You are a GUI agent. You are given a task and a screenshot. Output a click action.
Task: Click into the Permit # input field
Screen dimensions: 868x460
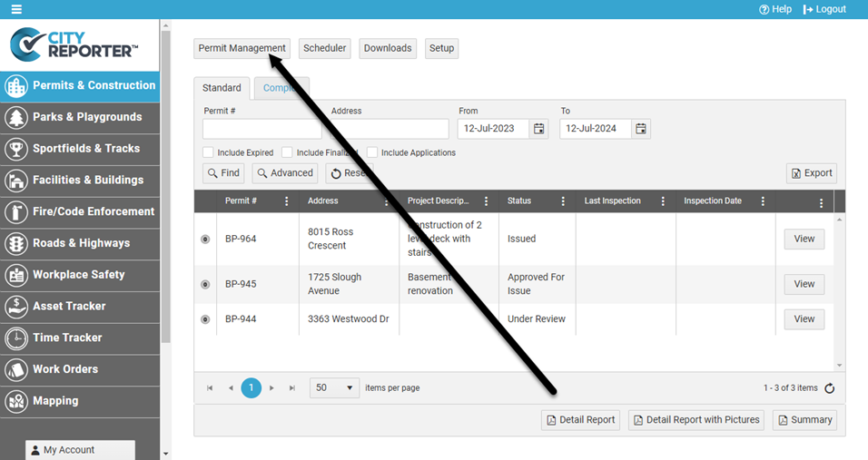coord(261,129)
